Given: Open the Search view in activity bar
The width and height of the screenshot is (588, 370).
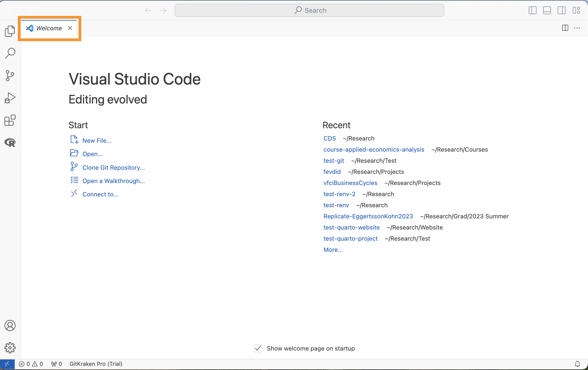Looking at the screenshot, I should click(10, 53).
